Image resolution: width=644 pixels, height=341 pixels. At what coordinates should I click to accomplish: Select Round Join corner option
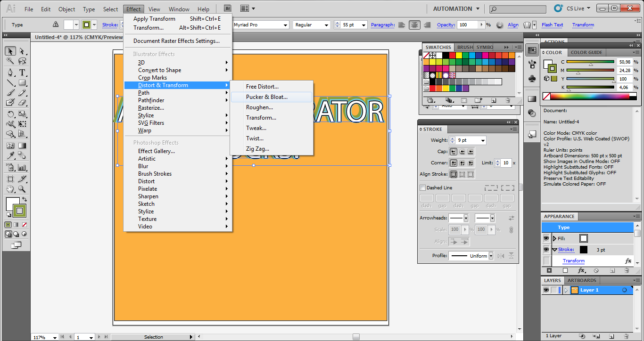click(x=462, y=163)
